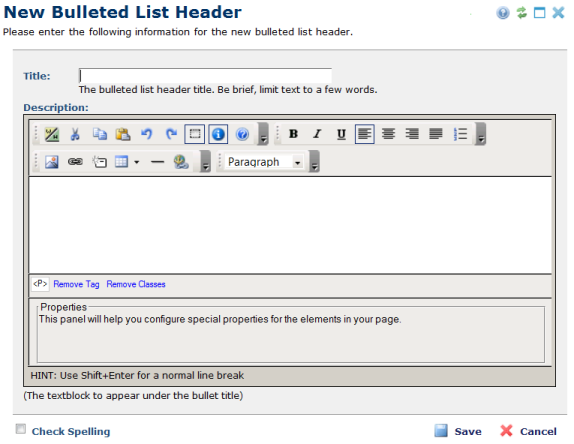Expand the table insert dropdown arrow
This screenshot has height=444, width=574.
(137, 161)
